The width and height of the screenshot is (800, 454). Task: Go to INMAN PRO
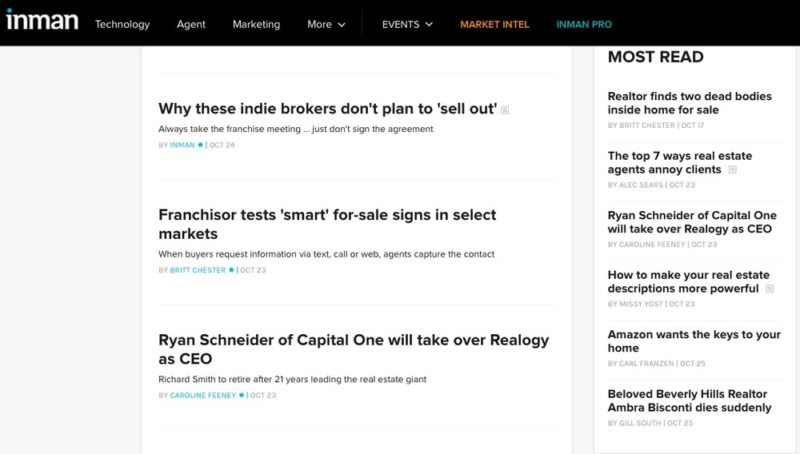point(584,24)
